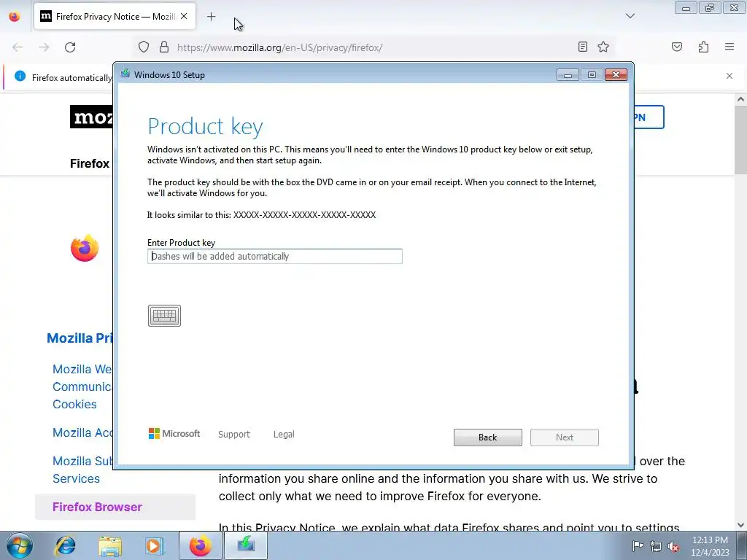Go forward in Firefox history

point(44,47)
